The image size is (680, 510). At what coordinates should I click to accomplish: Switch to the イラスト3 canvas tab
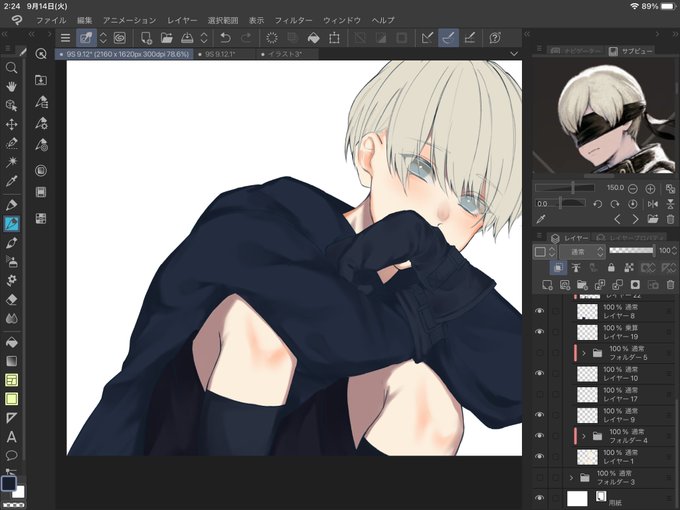coord(285,54)
